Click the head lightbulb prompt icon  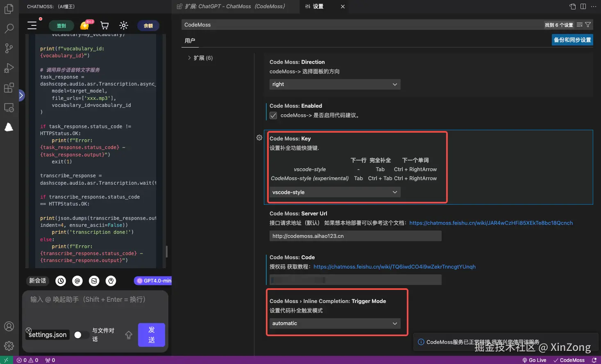111,281
